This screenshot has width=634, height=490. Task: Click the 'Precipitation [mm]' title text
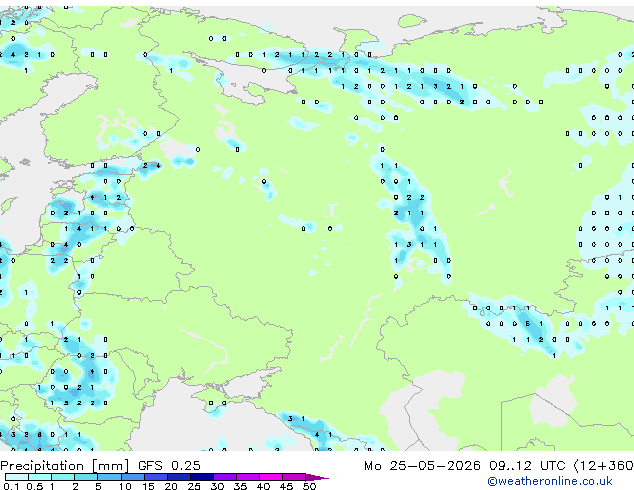[64, 466]
